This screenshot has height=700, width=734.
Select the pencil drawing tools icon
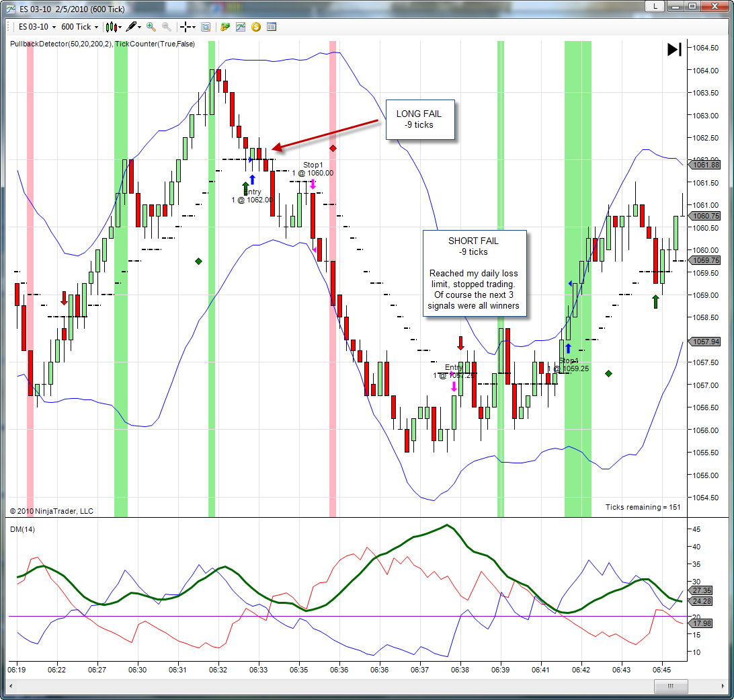[x=132, y=27]
